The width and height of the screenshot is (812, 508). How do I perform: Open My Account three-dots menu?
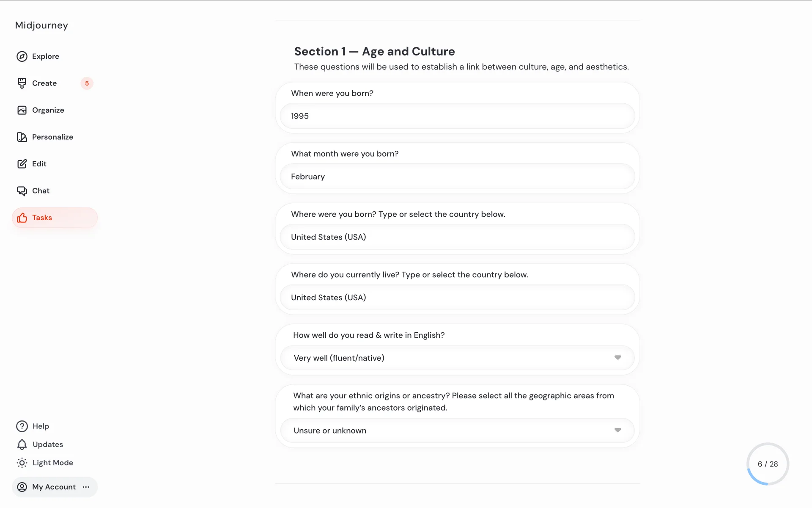86,487
